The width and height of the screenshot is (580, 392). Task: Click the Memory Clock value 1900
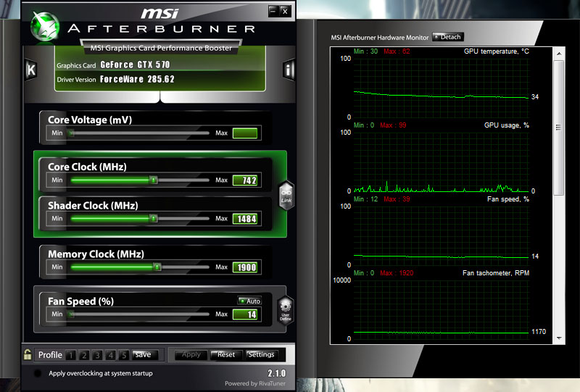245,267
